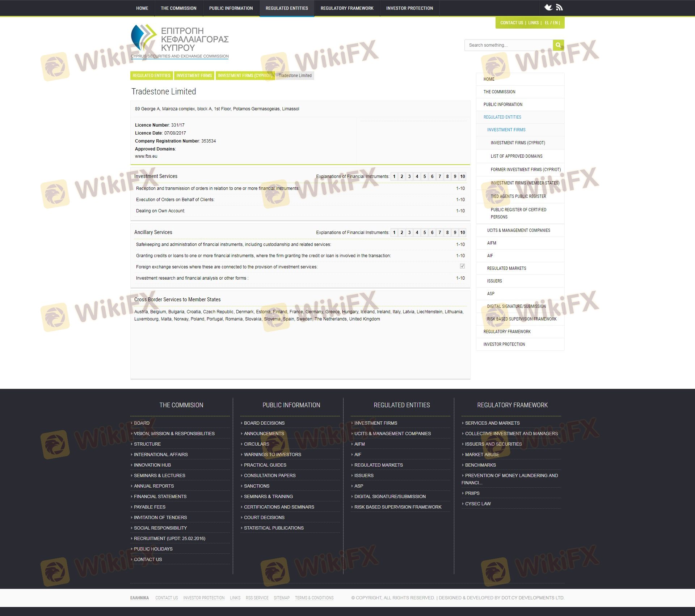Screen dimensions: 695x616
Task: Open the RSS feed icon
Action: [559, 8]
